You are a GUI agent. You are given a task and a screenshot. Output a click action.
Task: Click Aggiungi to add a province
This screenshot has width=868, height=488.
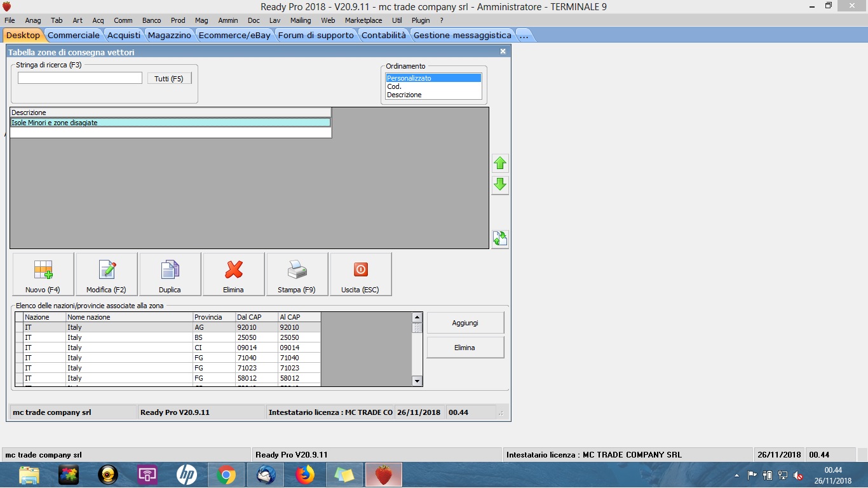coord(465,323)
